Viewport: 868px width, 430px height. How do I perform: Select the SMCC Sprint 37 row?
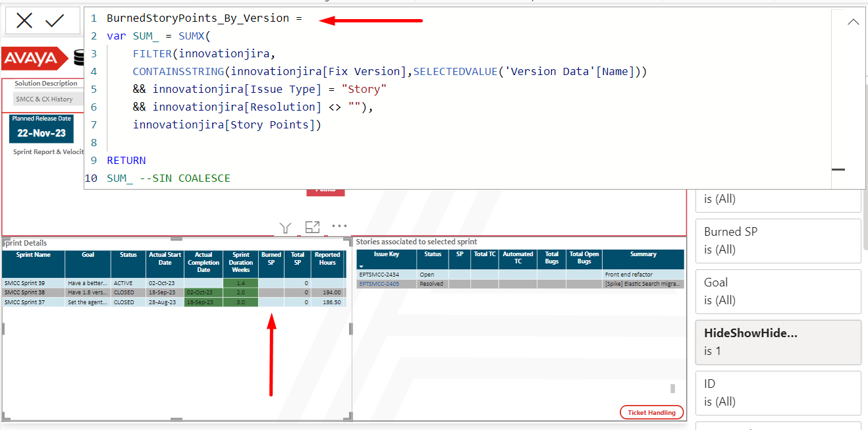(x=173, y=302)
